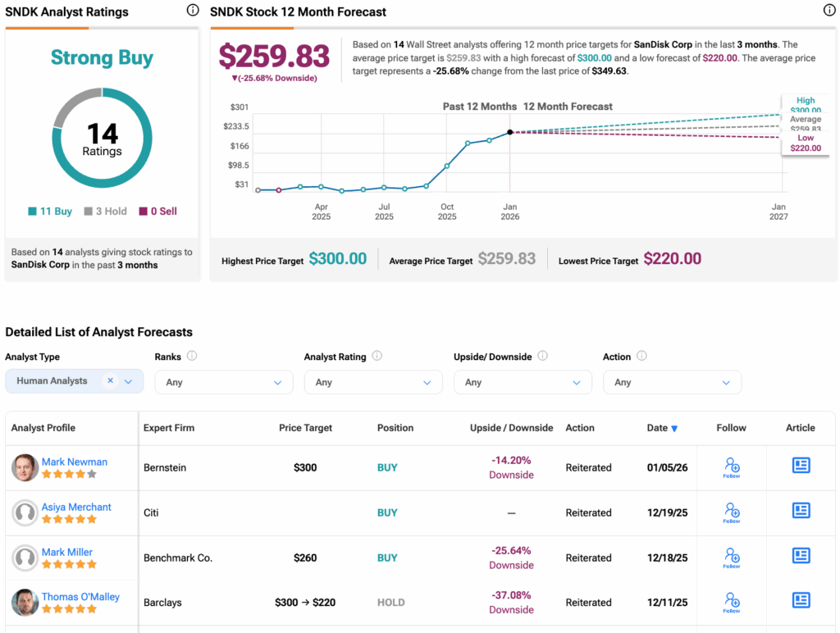This screenshot has height=633, width=840.
Task: Open Mark Newman's analyst profile link
Action: 75,462
